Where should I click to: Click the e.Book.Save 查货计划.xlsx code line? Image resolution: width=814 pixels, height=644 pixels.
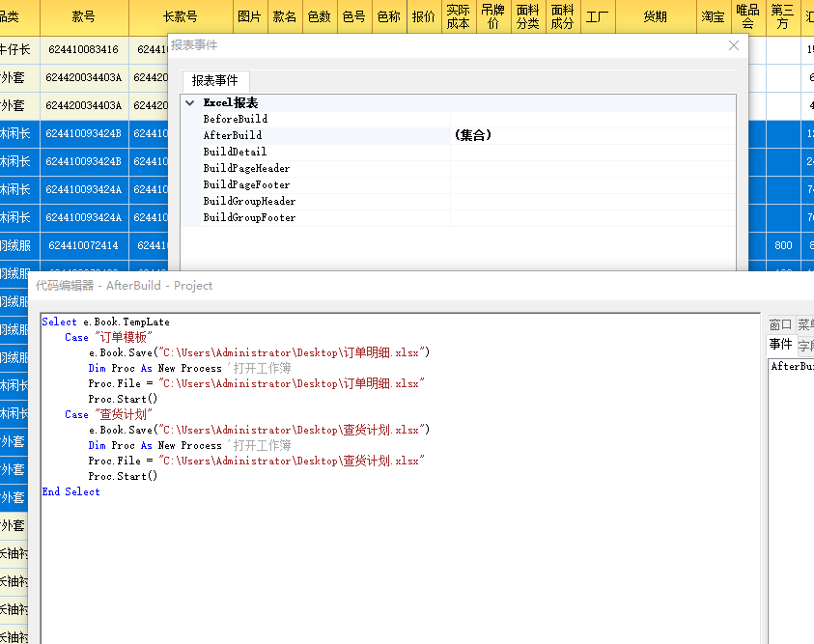[x=259, y=431]
